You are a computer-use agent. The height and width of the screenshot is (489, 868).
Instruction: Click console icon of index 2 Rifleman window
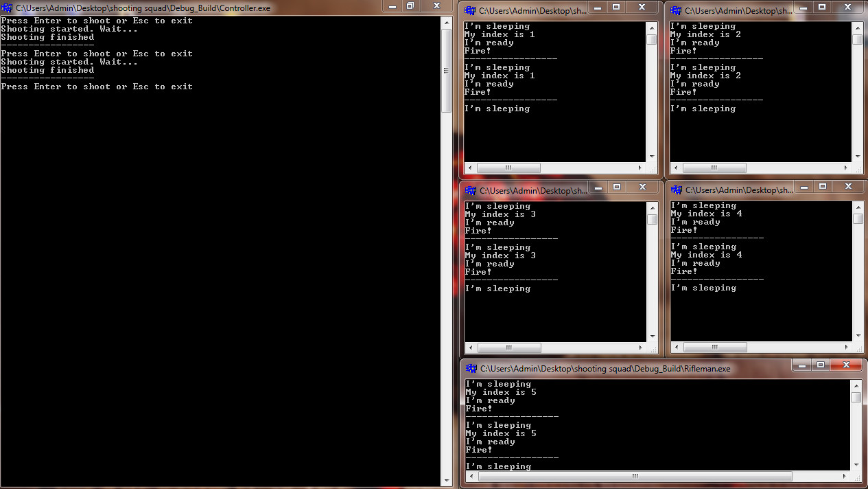point(676,11)
